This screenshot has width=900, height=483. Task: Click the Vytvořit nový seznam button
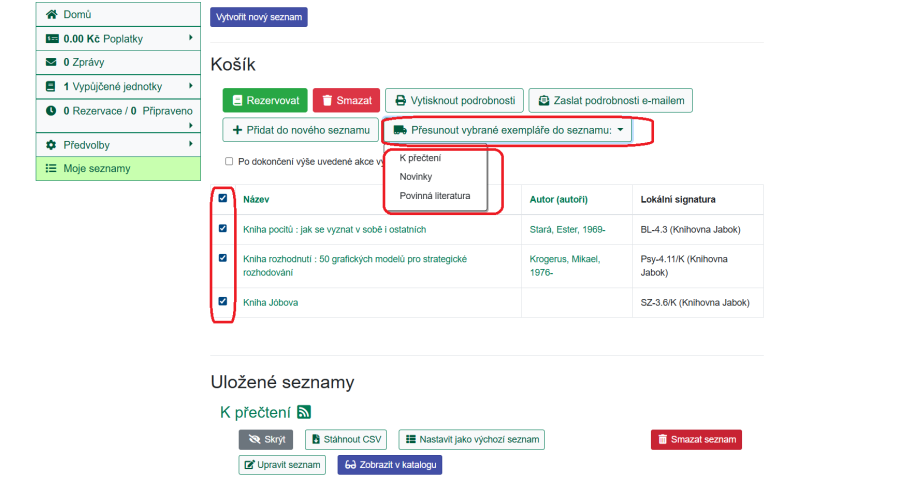(259, 17)
